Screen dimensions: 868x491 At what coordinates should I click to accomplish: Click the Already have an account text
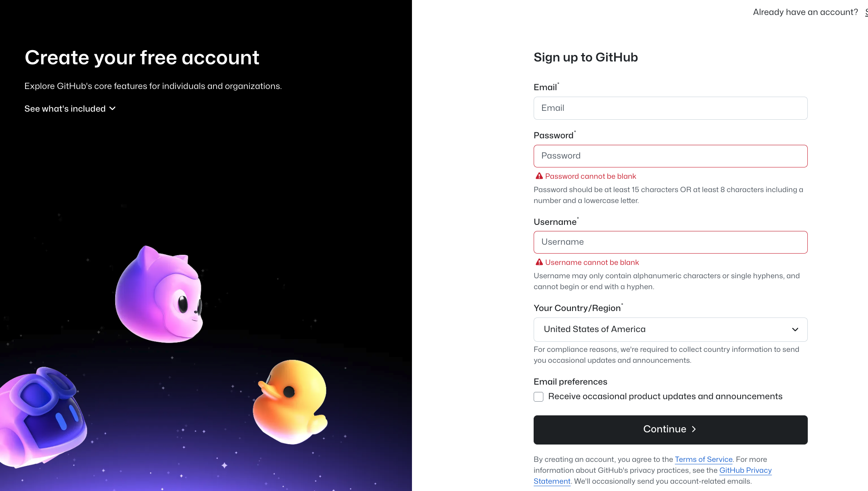[805, 12]
